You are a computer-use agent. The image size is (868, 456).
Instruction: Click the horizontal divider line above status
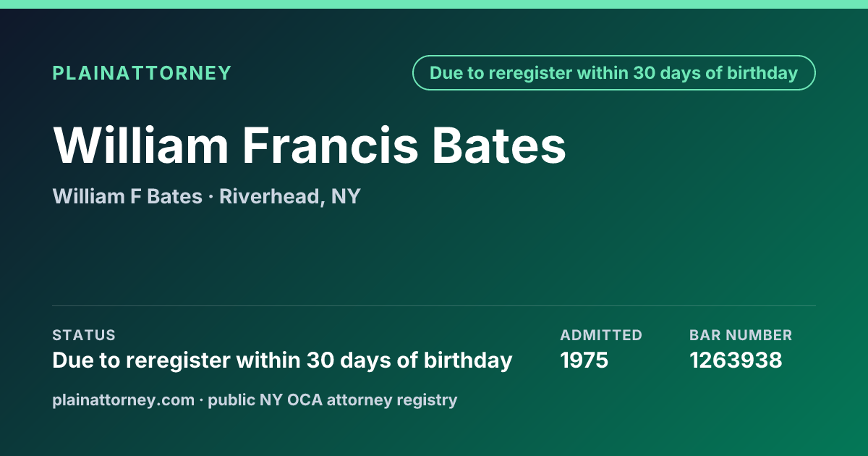(434, 305)
